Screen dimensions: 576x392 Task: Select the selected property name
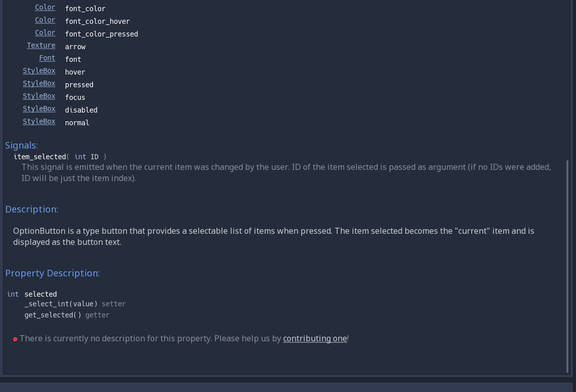point(41,294)
